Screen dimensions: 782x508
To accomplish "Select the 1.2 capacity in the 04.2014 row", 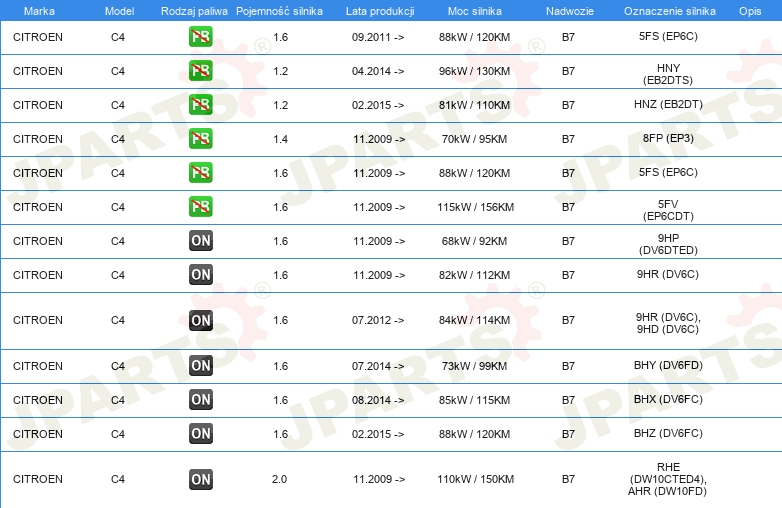I will pos(280,71).
